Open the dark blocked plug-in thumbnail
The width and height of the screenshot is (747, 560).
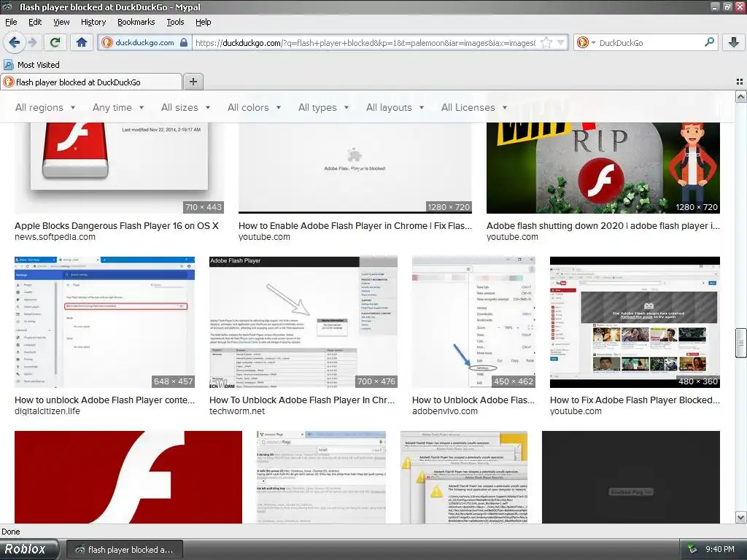click(x=631, y=477)
